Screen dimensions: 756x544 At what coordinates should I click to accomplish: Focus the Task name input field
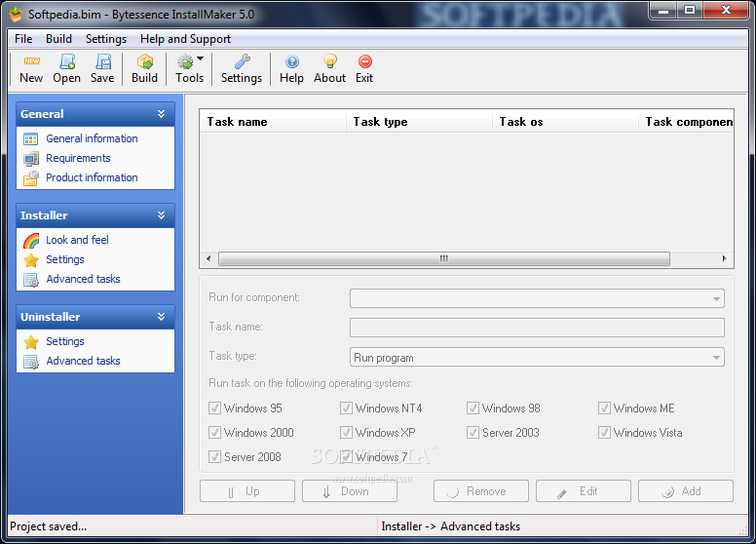537,328
